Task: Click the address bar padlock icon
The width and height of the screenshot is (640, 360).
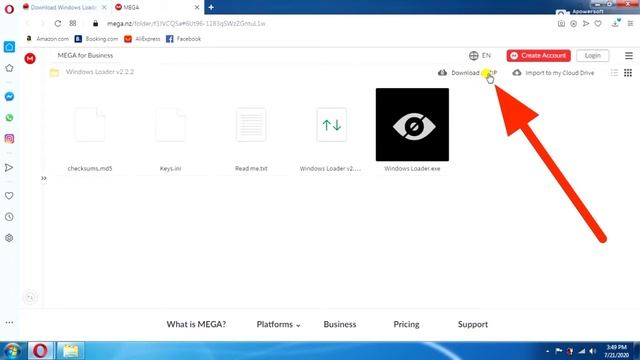Action: (96, 24)
